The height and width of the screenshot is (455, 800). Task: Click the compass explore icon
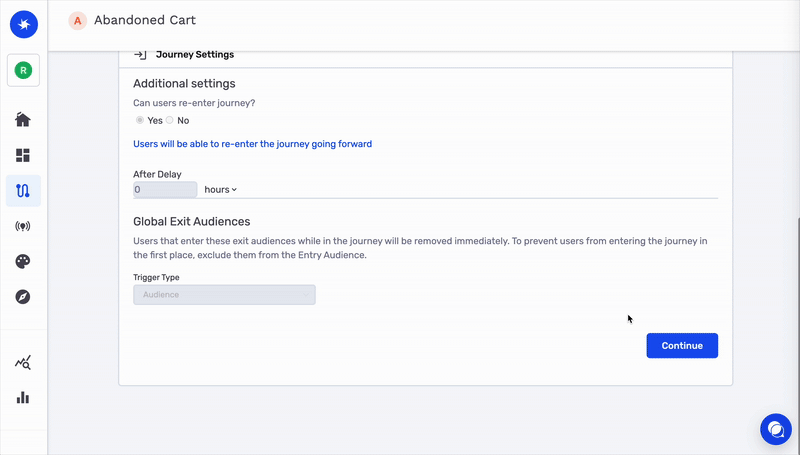click(23, 297)
